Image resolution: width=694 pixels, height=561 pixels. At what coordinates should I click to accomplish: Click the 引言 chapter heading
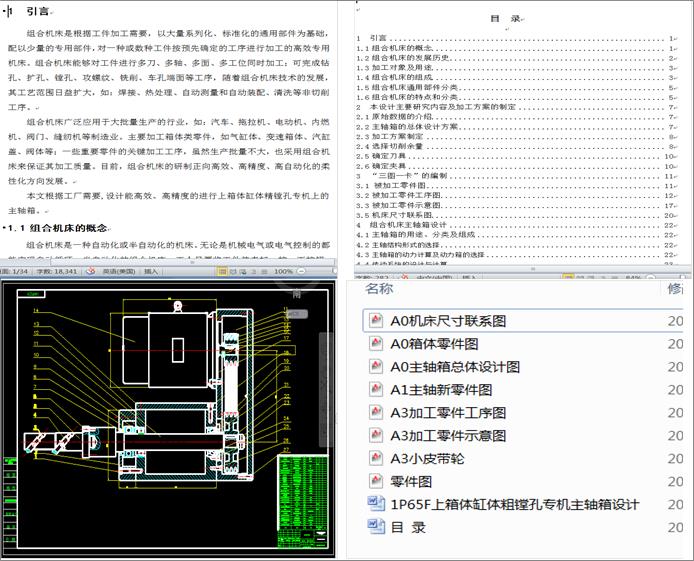38,12
